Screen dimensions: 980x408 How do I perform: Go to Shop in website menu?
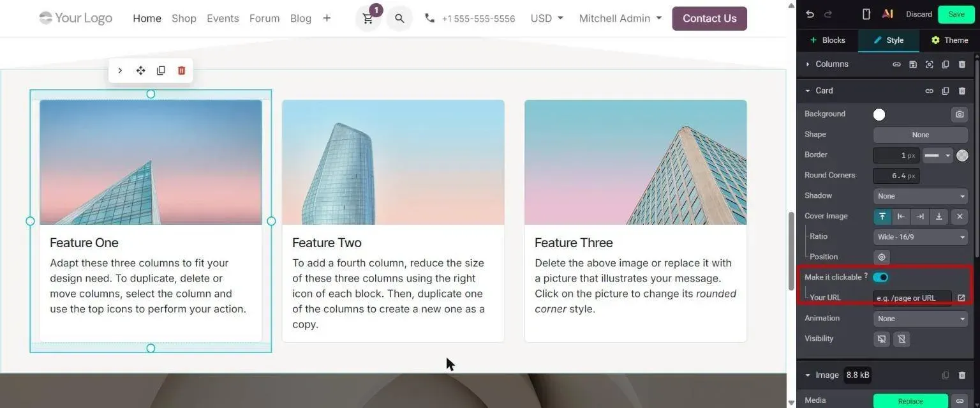pos(184,19)
